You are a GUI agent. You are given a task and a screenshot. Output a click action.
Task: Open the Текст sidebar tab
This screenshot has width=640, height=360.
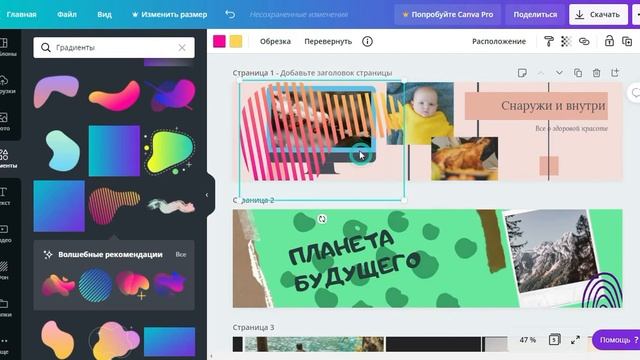tap(5, 196)
